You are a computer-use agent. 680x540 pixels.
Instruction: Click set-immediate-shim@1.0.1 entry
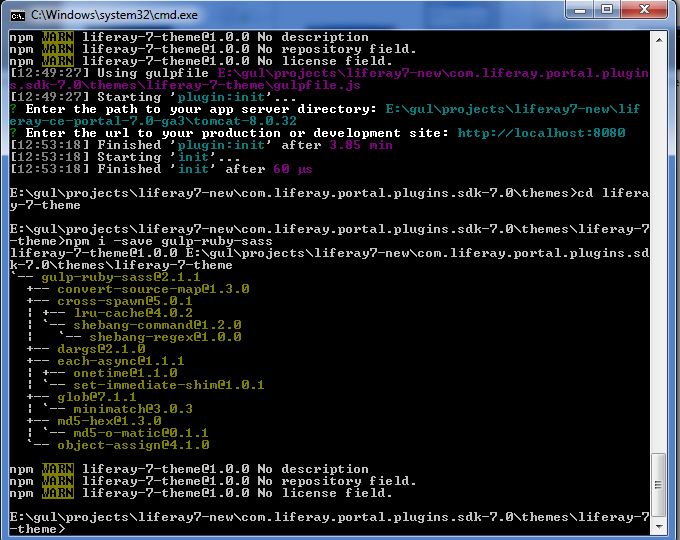pyautogui.click(x=169, y=385)
